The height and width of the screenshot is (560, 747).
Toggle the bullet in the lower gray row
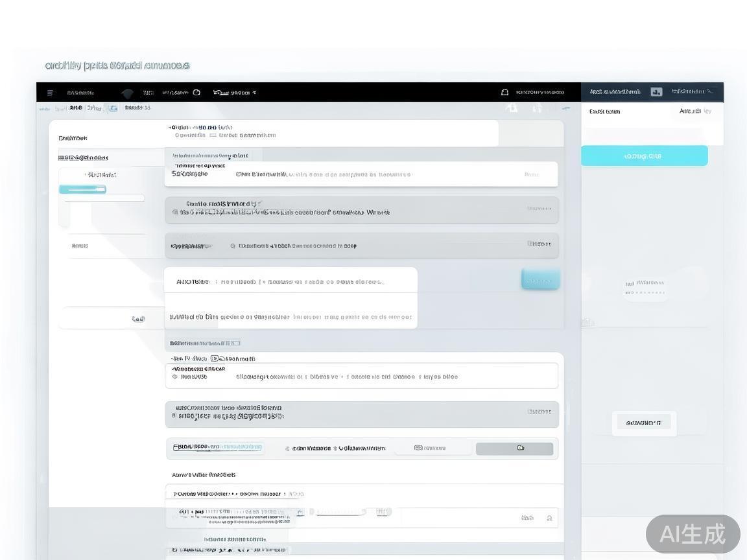tap(173, 415)
